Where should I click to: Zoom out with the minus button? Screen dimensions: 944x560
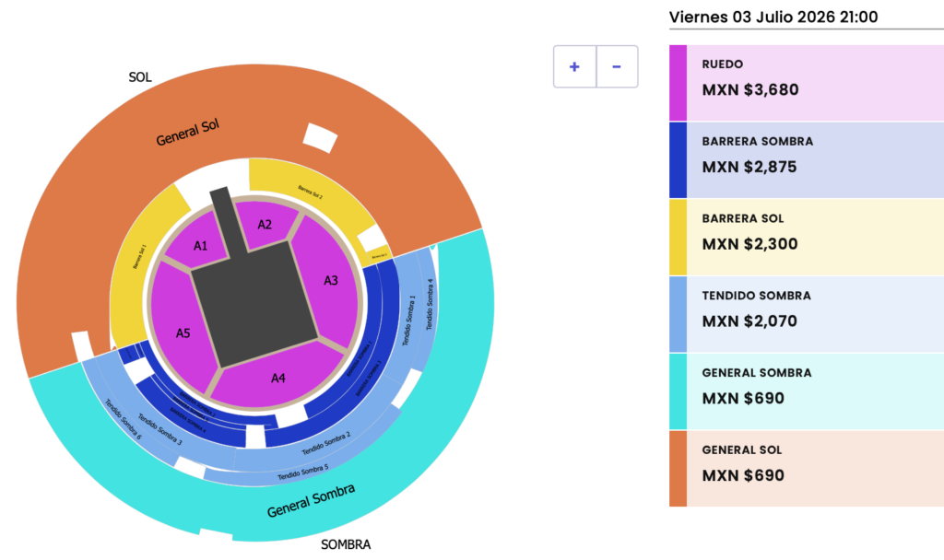[617, 66]
